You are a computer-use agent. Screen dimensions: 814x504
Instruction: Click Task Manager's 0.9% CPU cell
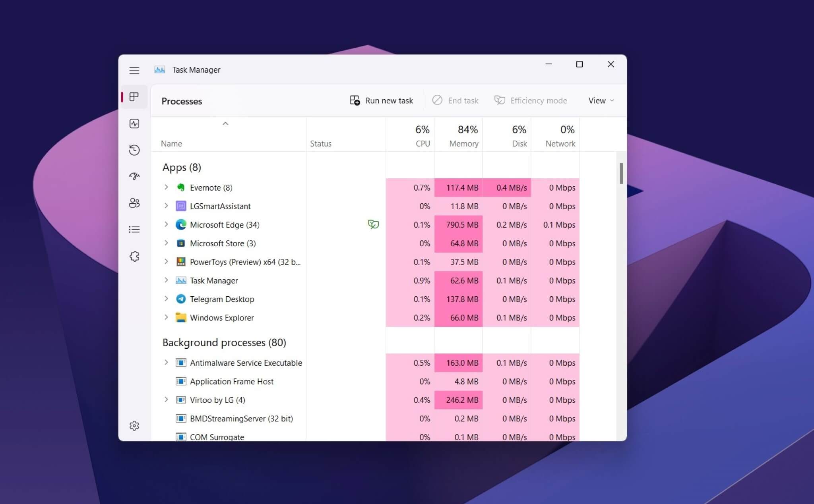click(410, 280)
